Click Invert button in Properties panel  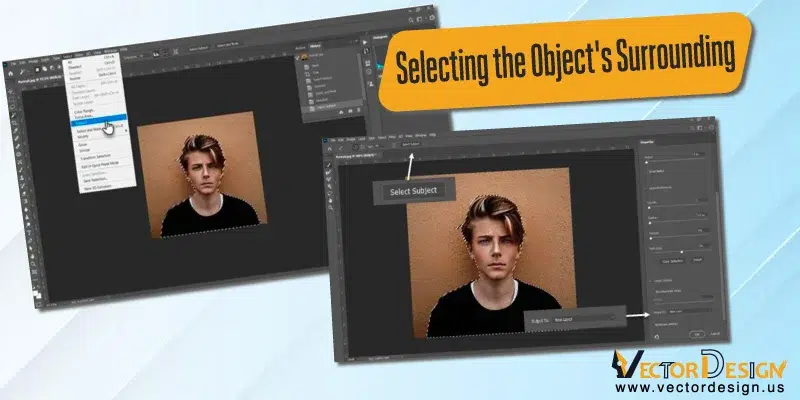697,260
